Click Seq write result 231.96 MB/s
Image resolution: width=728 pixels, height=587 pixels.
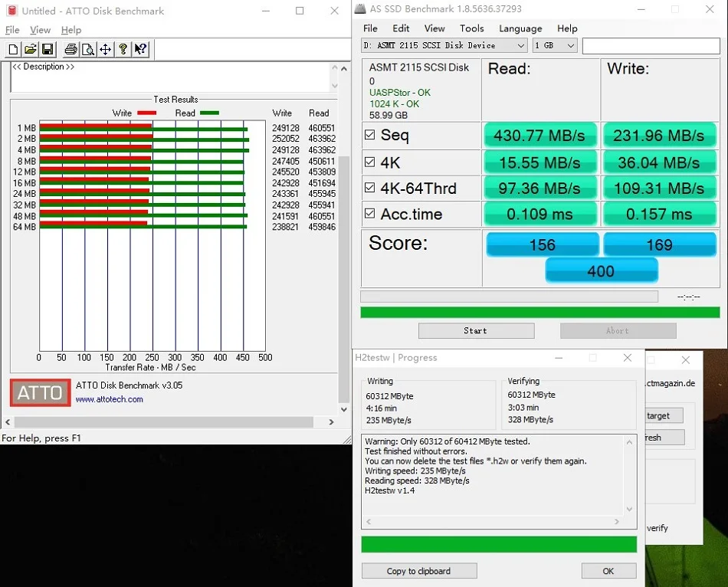pos(659,135)
